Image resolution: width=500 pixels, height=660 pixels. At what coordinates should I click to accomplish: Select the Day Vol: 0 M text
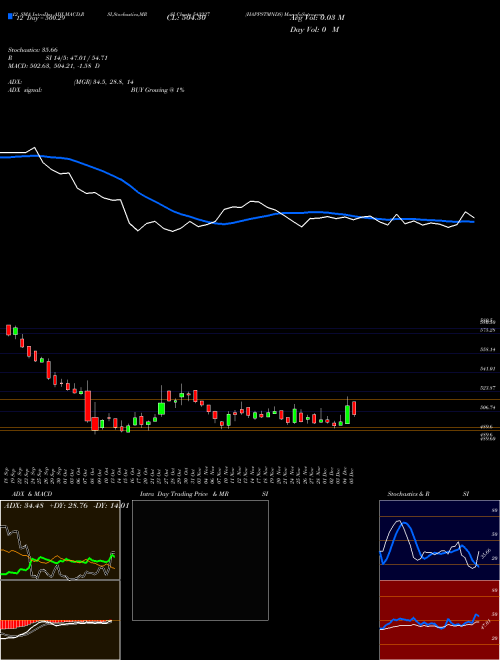click(x=314, y=30)
